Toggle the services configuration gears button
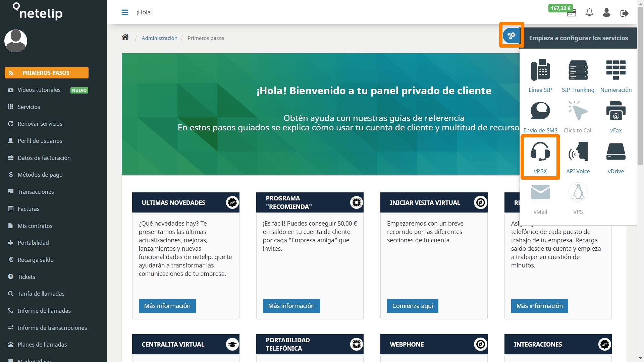Image resolution: width=644 pixels, height=362 pixels. point(511,36)
